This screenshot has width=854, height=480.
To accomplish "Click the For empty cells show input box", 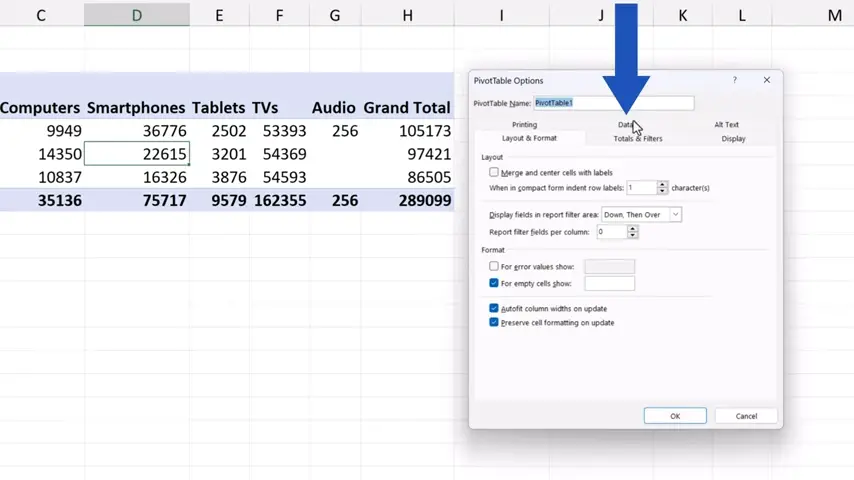I will click(609, 284).
